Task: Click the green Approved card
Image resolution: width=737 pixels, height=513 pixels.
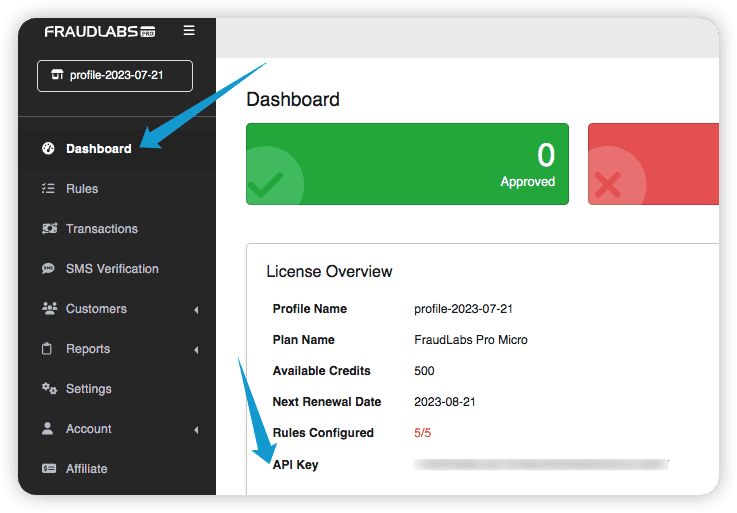Action: (408, 164)
